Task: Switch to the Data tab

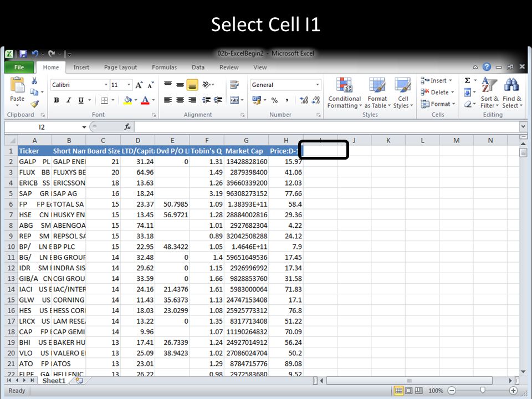Action: tap(198, 67)
